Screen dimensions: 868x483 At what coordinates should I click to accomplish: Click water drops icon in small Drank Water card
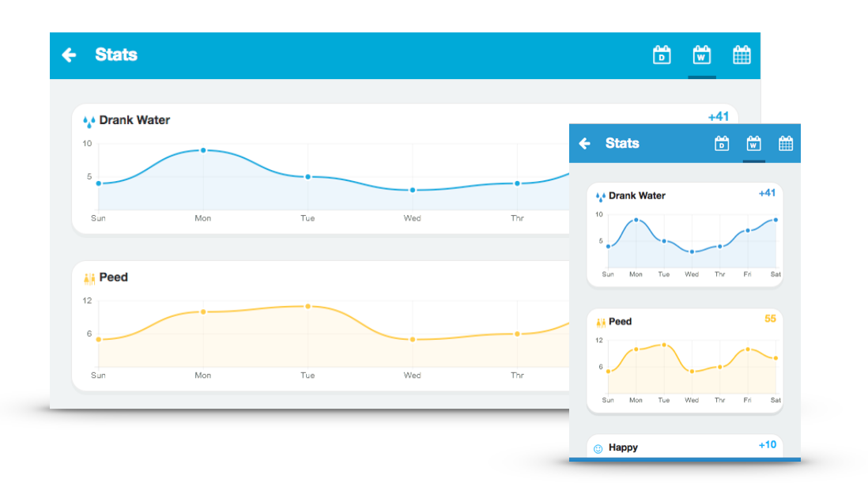pyautogui.click(x=601, y=196)
